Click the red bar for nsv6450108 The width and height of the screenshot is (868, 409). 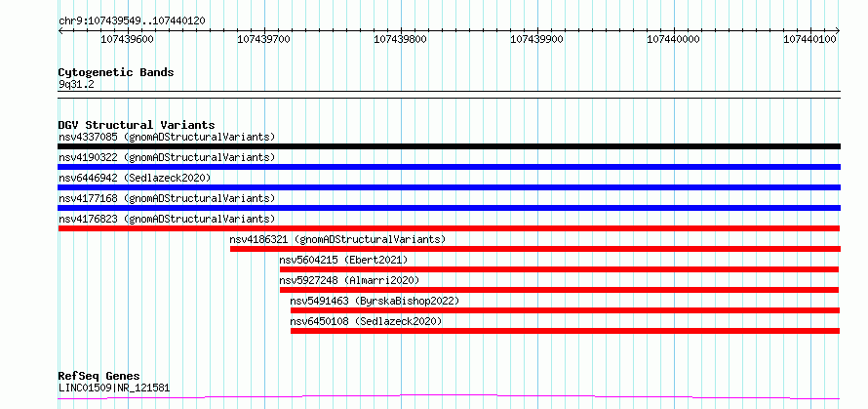click(566, 331)
